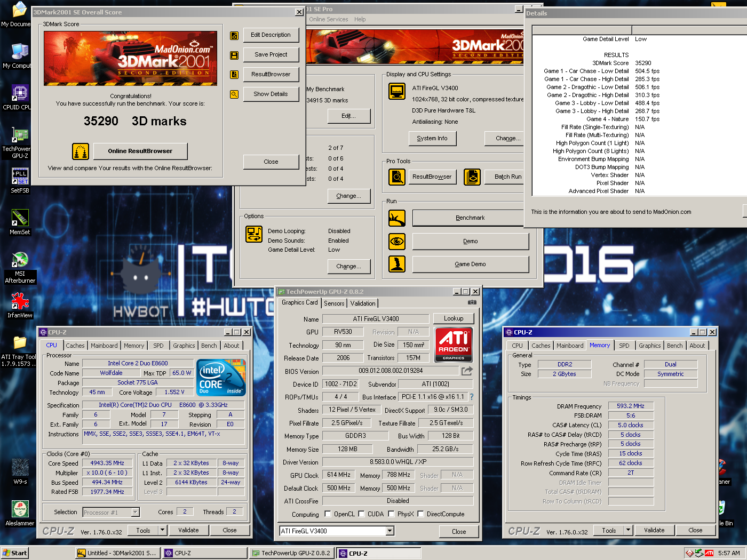
Task: Click the ATI Radeon logo in GPU-Z
Action: click(x=454, y=345)
